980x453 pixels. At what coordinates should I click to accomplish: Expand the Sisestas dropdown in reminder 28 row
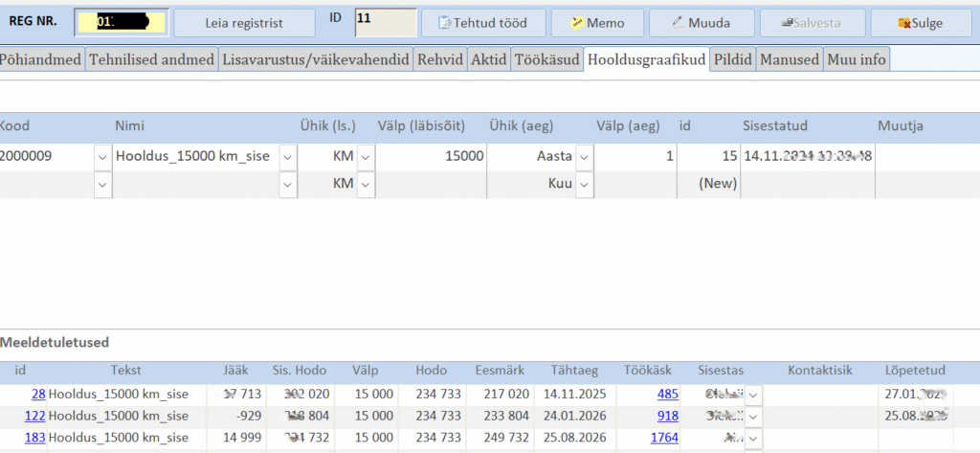754,394
